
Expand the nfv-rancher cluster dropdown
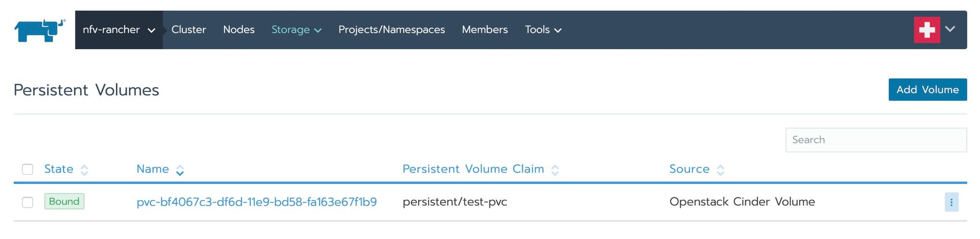tap(119, 30)
